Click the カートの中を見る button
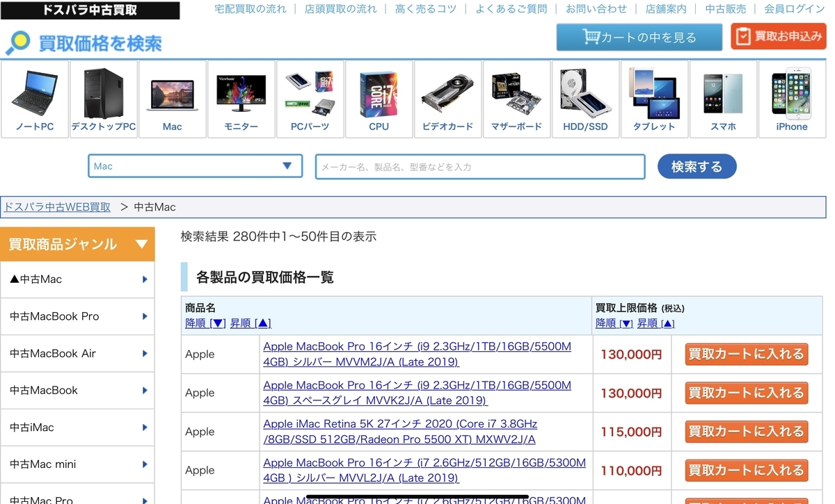This screenshot has width=835, height=504. point(639,38)
